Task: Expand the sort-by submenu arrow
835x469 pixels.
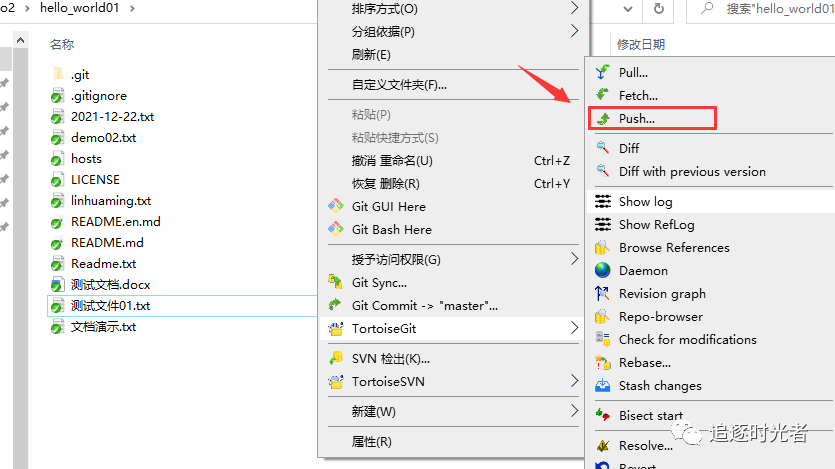Action: [x=574, y=8]
